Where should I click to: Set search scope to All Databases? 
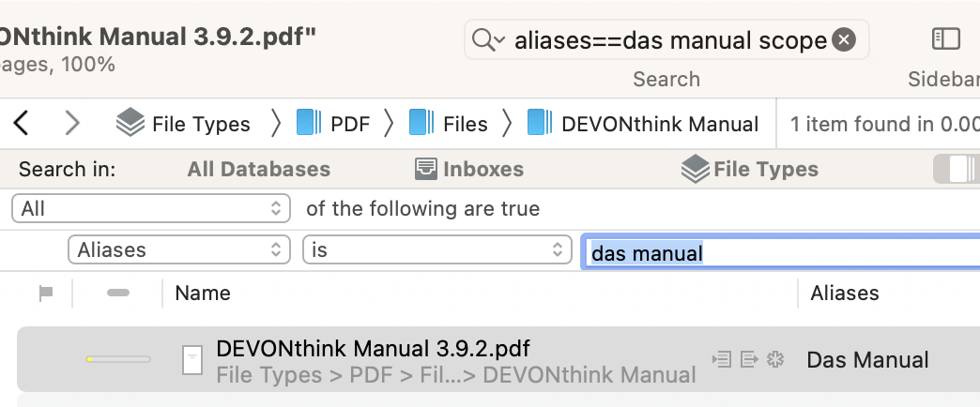tap(258, 170)
